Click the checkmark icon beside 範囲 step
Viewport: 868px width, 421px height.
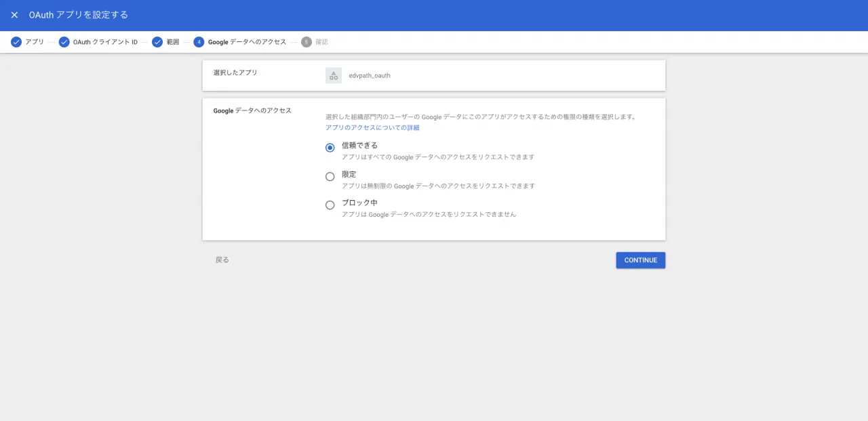coord(157,42)
